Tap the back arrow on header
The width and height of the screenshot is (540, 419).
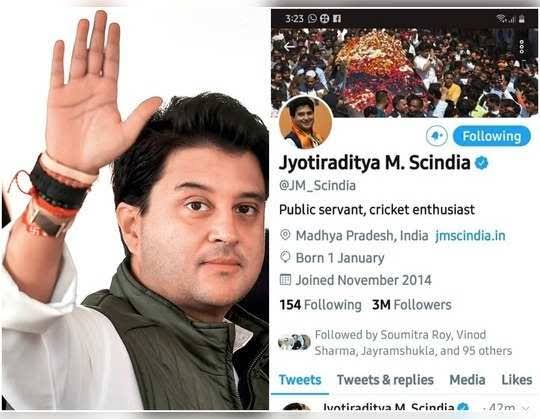[x=289, y=46]
